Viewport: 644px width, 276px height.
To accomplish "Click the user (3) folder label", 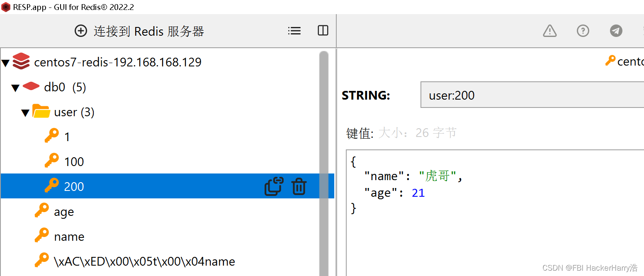I will [x=74, y=112].
